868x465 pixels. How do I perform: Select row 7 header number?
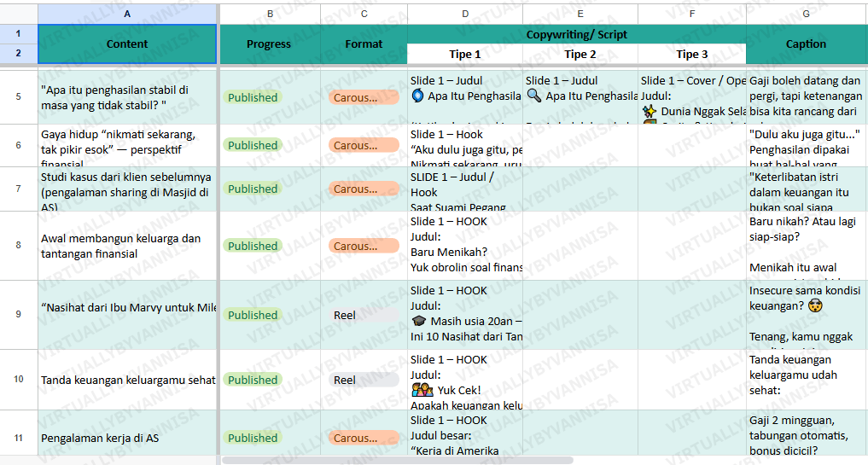coord(18,189)
